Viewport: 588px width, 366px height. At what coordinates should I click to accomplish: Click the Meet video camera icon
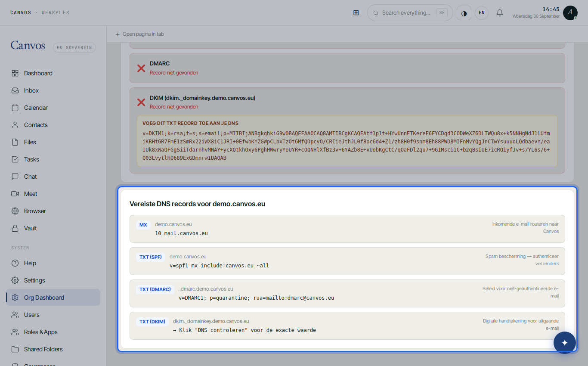coord(15,194)
